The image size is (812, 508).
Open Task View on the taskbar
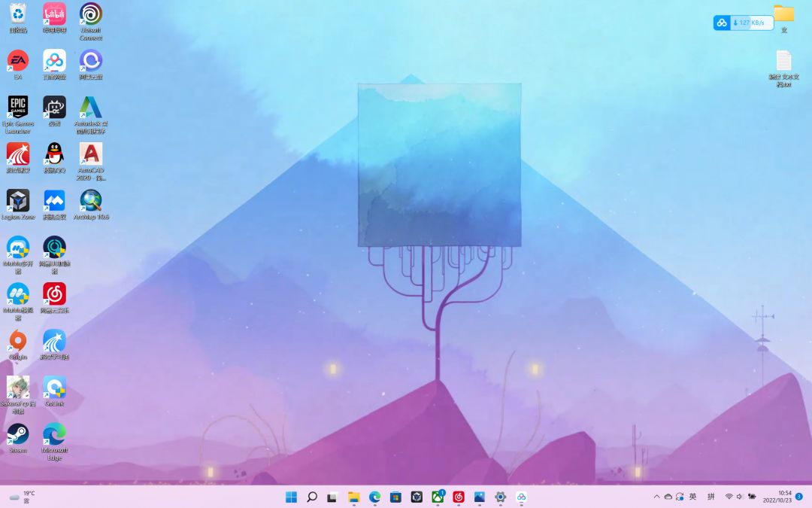click(x=332, y=497)
